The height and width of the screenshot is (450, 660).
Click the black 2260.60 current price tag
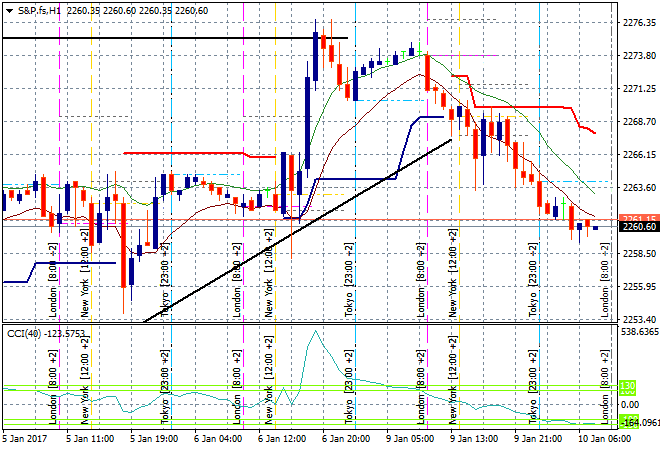click(638, 227)
